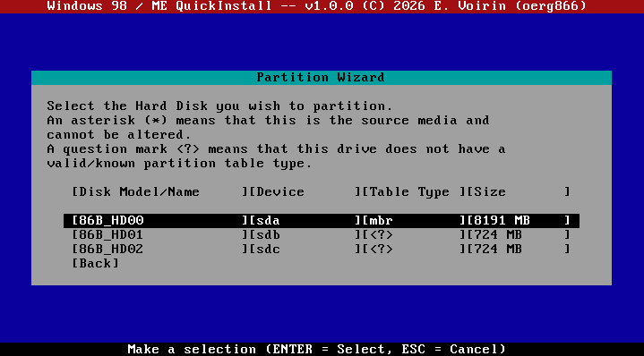The height and width of the screenshot is (356, 644).
Task: Click the 'Select the Hard Disk' instruction line
Action: (219, 106)
